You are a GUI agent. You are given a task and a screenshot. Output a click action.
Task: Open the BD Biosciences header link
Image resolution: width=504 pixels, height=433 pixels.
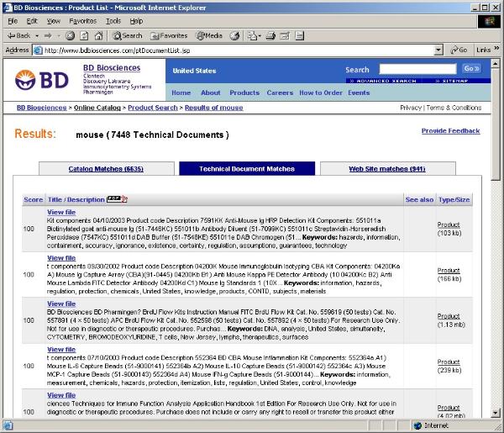[x=112, y=68]
